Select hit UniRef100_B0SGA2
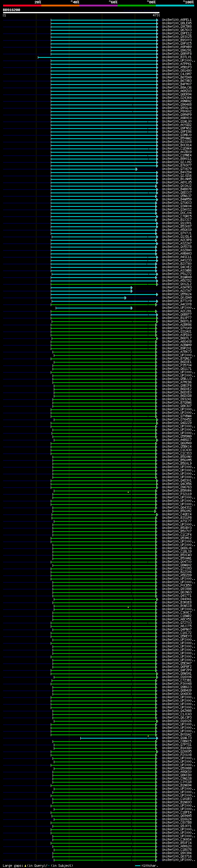This screenshot has width=197, height=868. [x=176, y=735]
